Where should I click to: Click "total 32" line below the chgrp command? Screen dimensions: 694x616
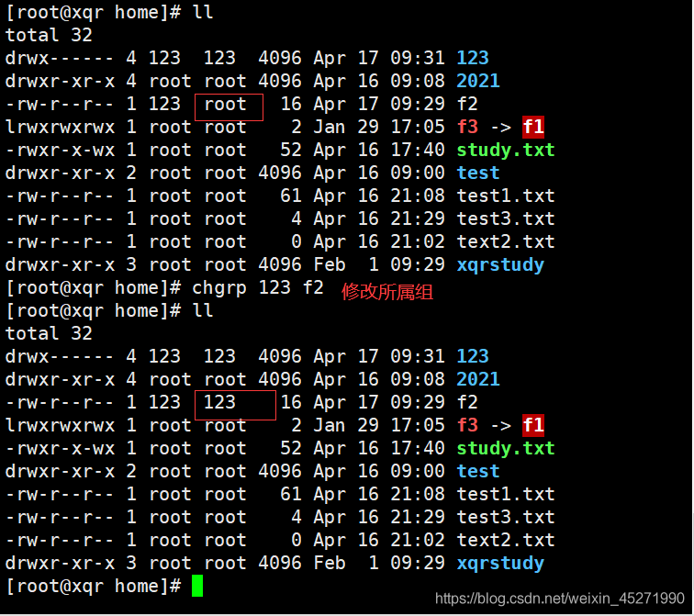(49, 333)
